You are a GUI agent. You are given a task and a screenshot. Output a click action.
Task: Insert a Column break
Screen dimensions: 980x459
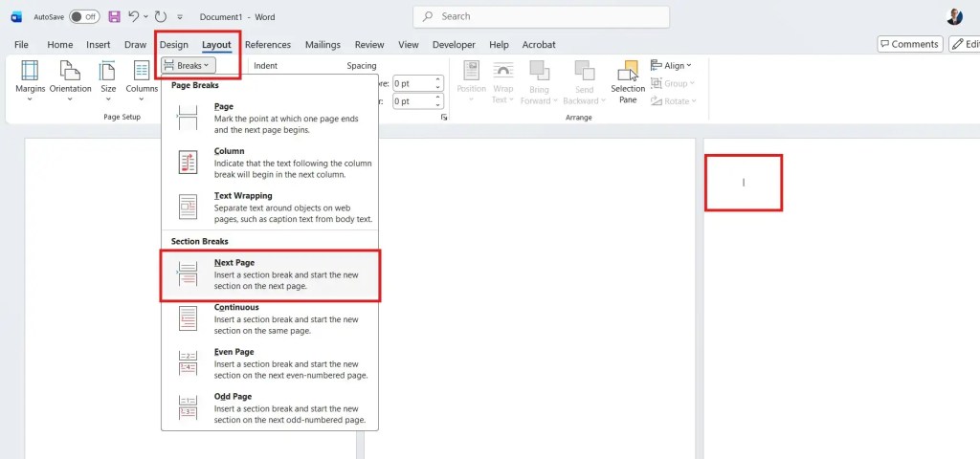(270, 163)
